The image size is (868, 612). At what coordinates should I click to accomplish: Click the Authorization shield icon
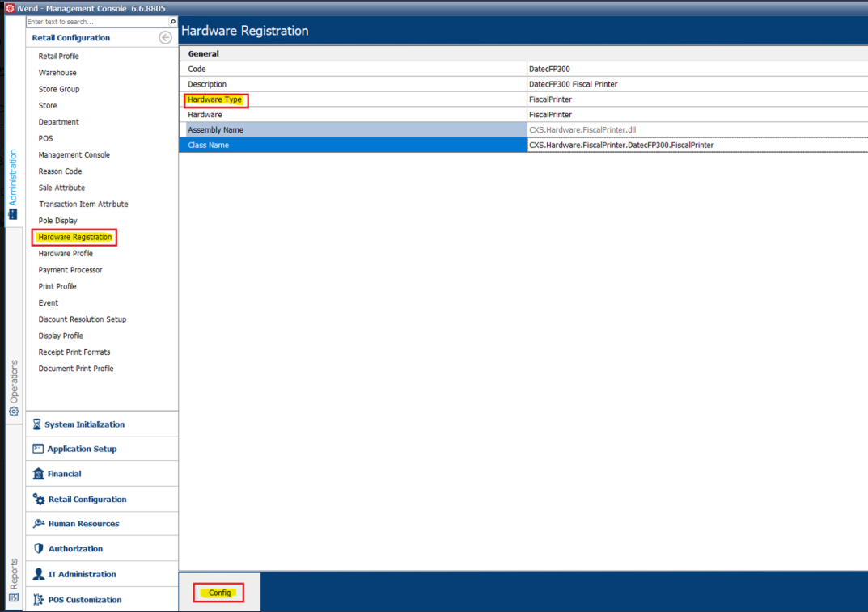[38, 549]
